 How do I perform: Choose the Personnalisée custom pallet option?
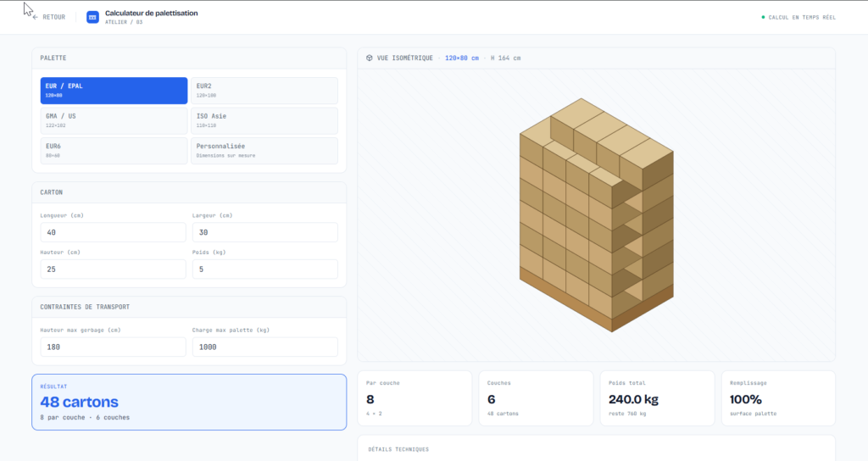click(x=264, y=151)
